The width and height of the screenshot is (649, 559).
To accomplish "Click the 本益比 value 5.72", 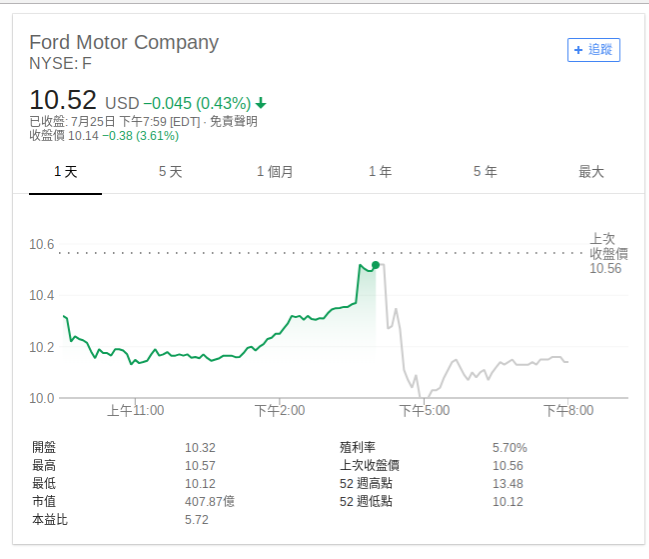I will [x=197, y=520].
